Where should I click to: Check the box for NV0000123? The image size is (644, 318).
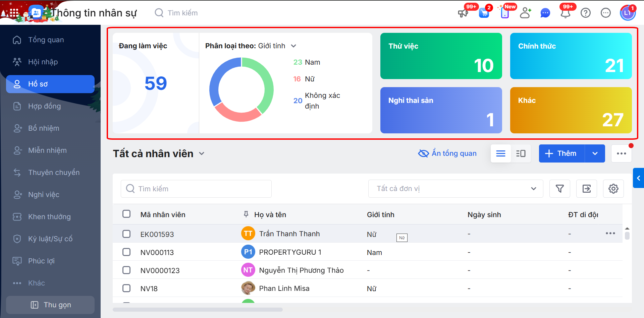click(x=126, y=270)
